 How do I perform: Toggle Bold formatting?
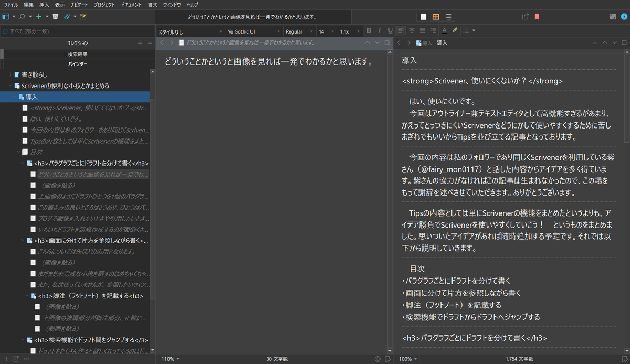[369, 31]
